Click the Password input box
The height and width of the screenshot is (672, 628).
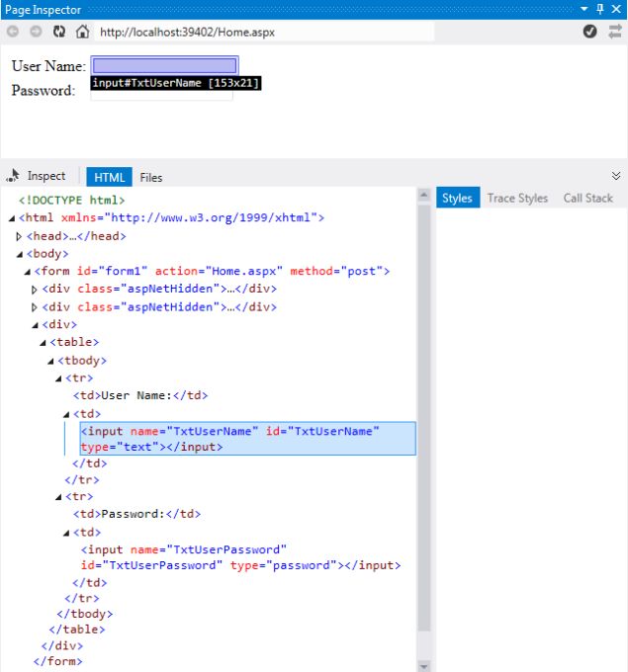point(161,95)
